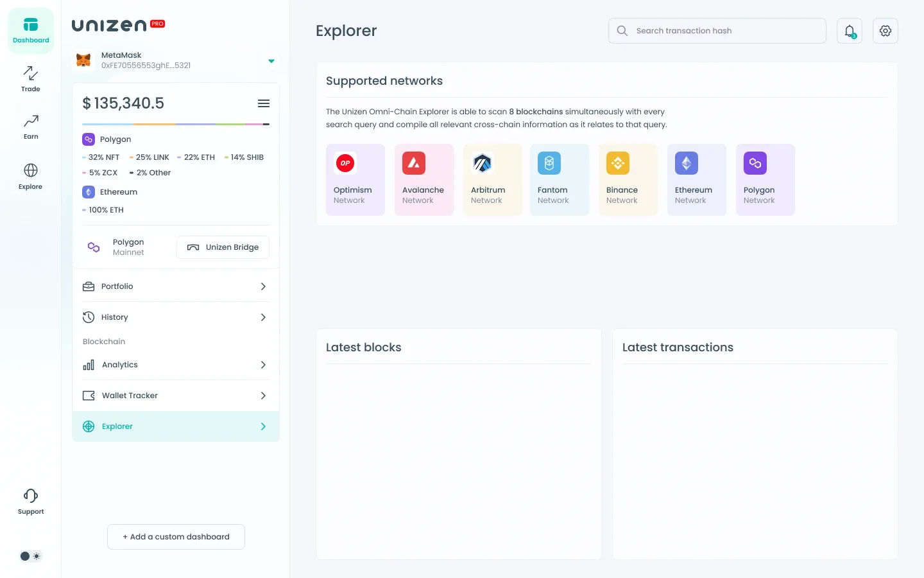The image size is (924, 578).
Task: Click the '100% ETH' allocation label
Action: pyautogui.click(x=103, y=210)
